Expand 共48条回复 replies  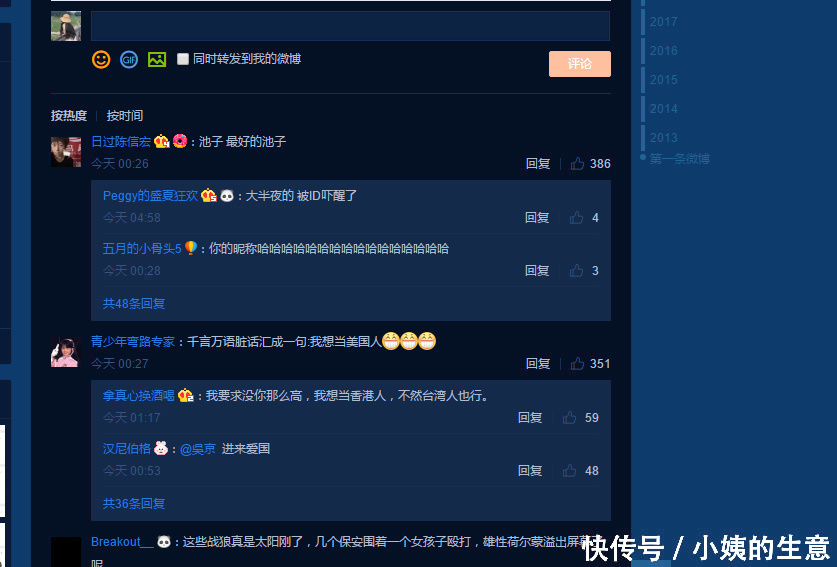coord(133,304)
